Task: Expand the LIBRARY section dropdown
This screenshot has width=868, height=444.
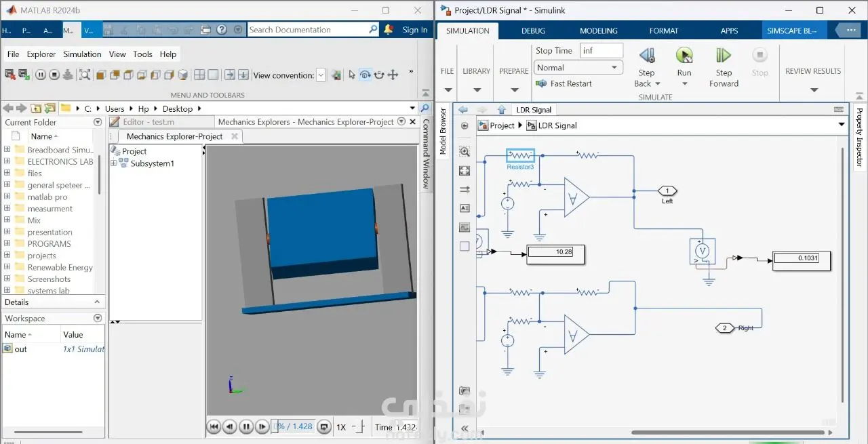Action: (477, 89)
